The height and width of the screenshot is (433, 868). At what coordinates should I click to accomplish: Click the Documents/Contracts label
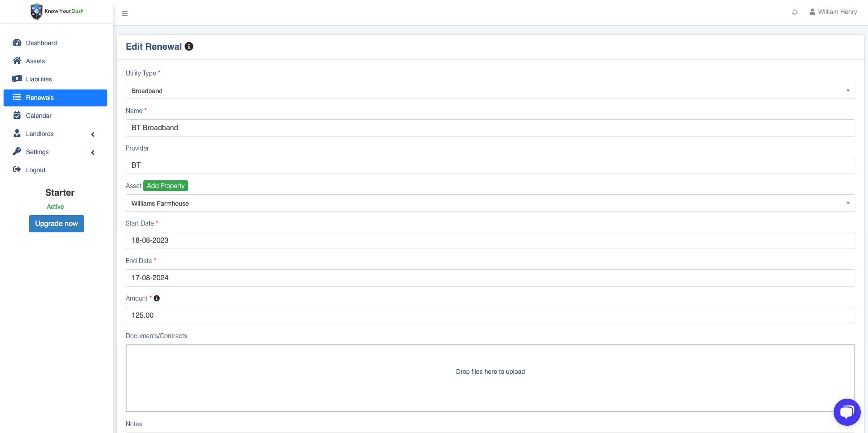tap(156, 336)
